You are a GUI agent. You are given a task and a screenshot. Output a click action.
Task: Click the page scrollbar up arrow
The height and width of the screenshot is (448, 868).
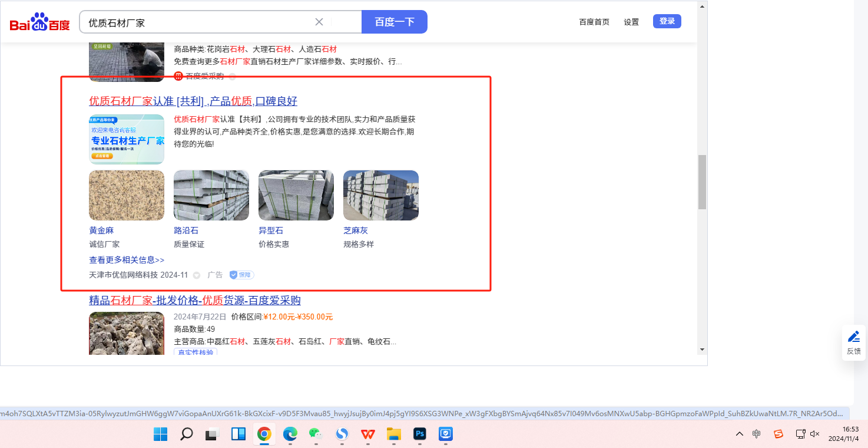click(x=702, y=6)
